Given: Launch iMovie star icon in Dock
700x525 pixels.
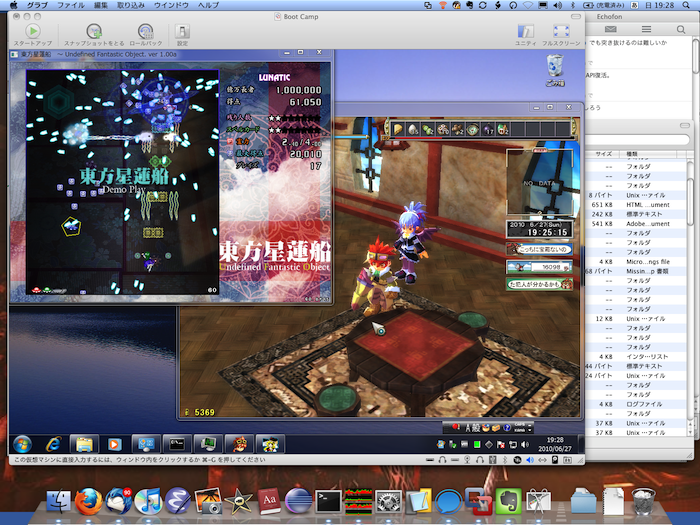Looking at the screenshot, I should click(238, 501).
